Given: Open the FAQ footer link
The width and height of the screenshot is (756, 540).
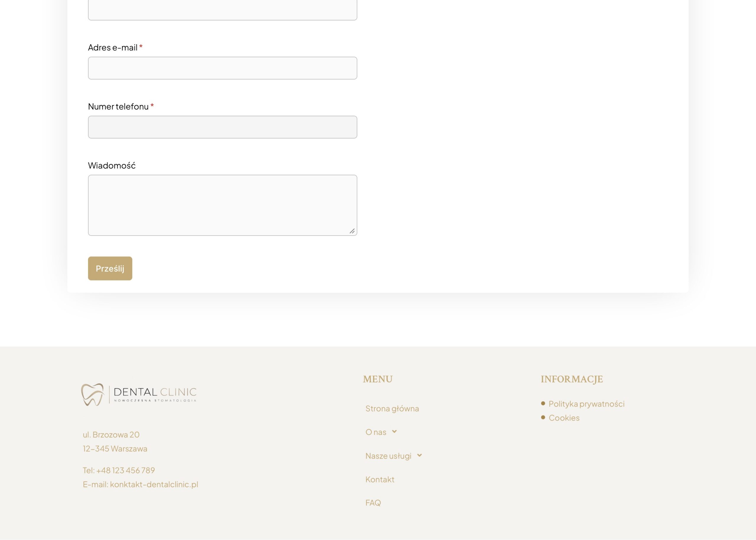Looking at the screenshot, I should pos(373,503).
